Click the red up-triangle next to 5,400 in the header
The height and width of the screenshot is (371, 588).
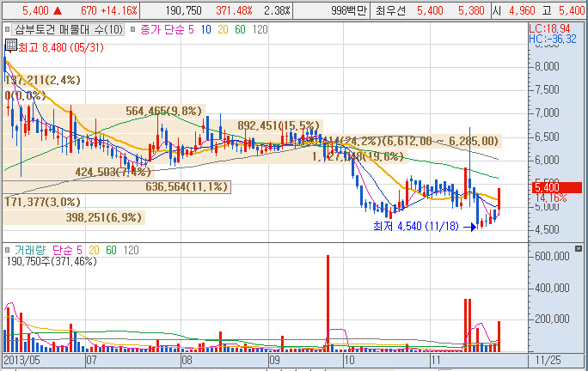pos(58,11)
